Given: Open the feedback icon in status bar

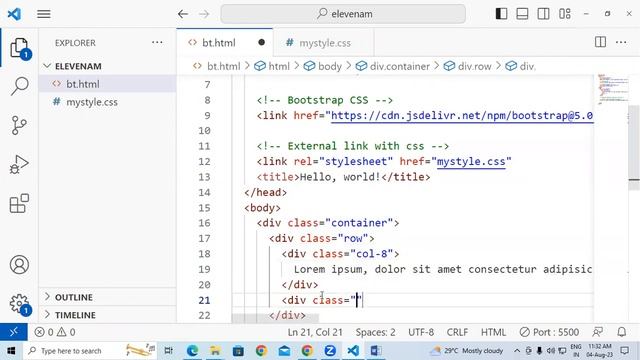Looking at the screenshot, I should [x=598, y=332].
